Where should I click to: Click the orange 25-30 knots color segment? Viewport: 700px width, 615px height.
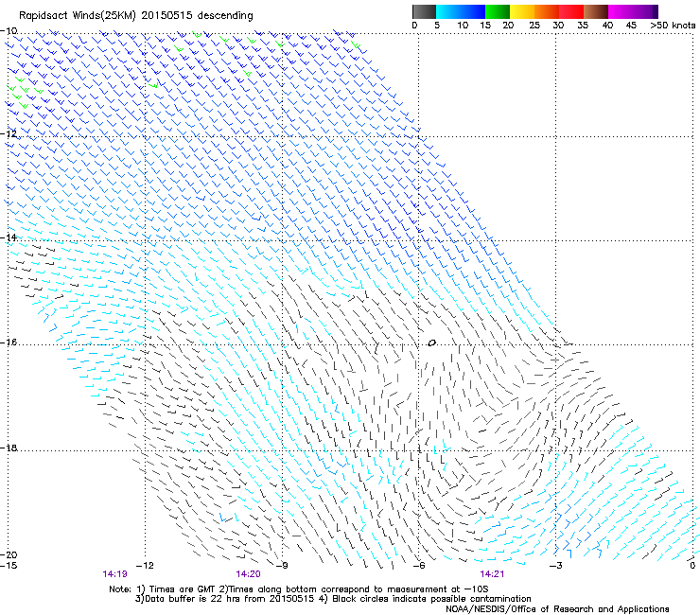click(x=547, y=11)
